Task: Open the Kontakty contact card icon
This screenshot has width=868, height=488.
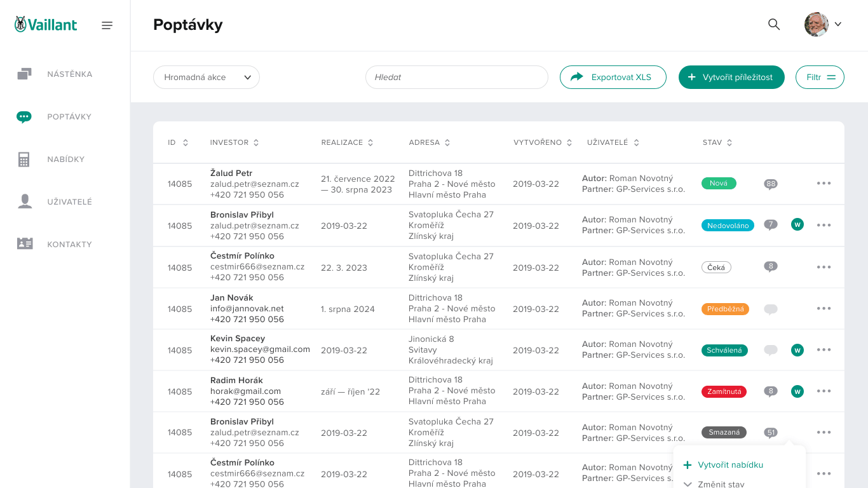Action: pos(25,244)
